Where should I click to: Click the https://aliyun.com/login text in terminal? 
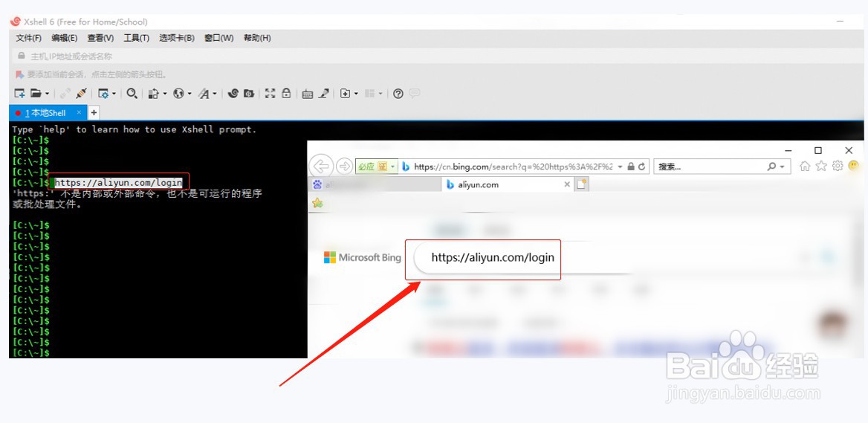[x=118, y=182]
